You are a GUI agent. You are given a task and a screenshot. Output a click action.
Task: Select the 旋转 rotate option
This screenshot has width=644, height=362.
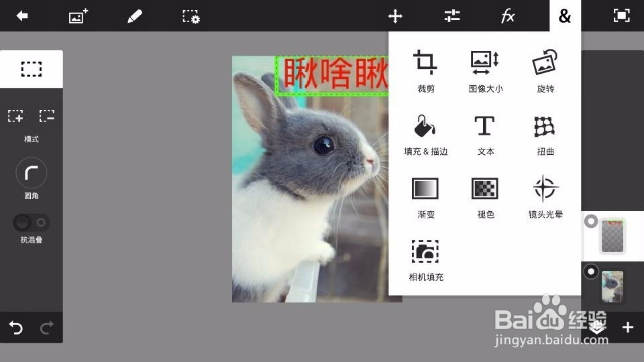(545, 71)
